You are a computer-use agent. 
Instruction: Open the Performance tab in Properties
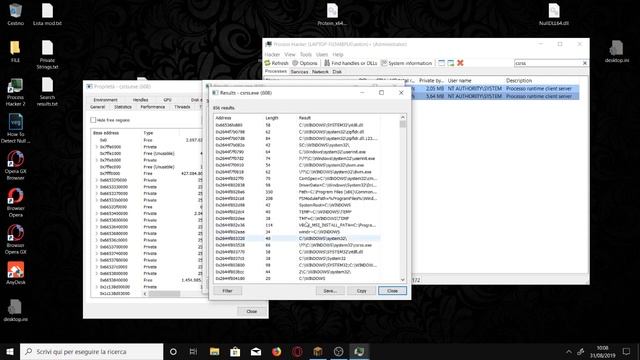(153, 107)
